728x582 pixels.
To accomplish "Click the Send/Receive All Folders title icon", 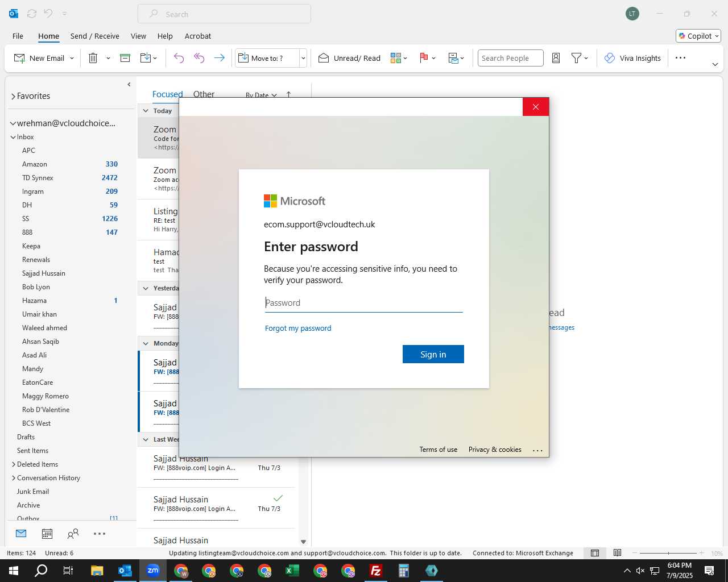I will click(32, 14).
